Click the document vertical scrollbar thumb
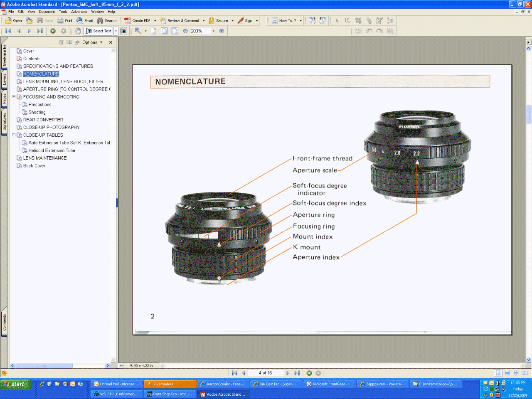532x399 pixels. click(529, 115)
